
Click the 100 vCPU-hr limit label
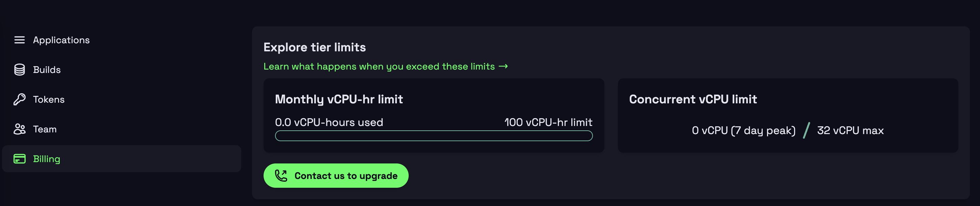point(549,122)
